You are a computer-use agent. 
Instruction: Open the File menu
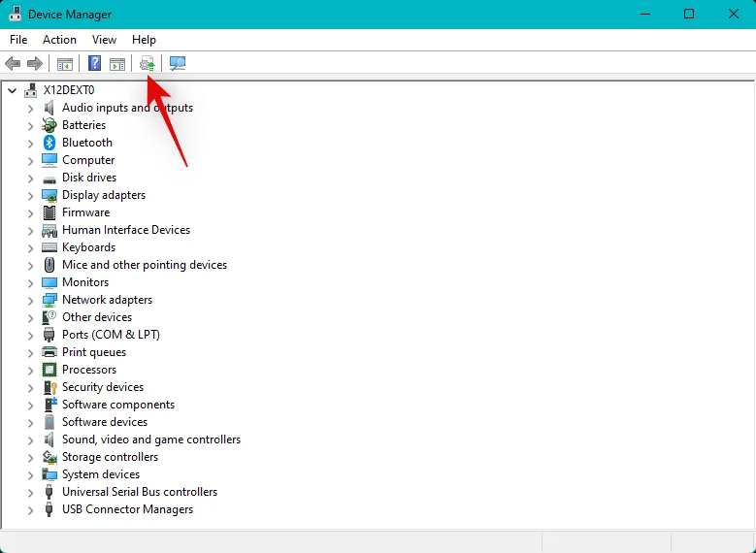(18, 40)
